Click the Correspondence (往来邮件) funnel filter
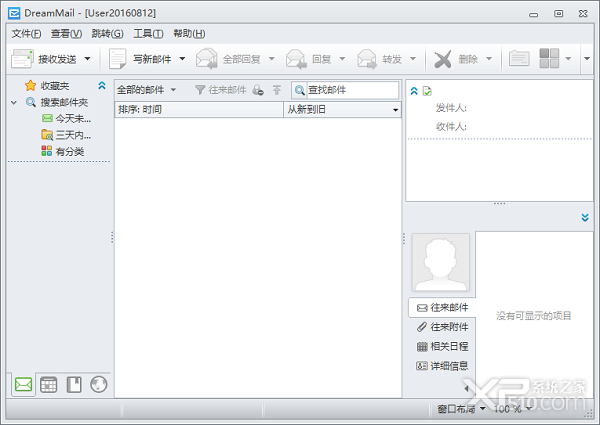Viewport: 600px width, 425px height. 220,90
